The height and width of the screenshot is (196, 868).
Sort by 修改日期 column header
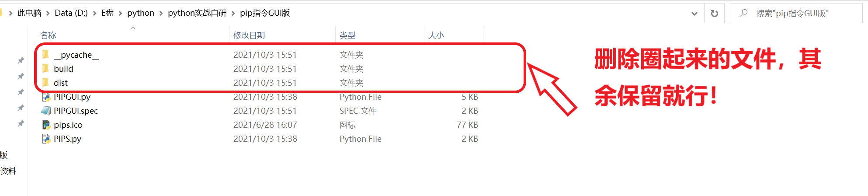(x=249, y=35)
